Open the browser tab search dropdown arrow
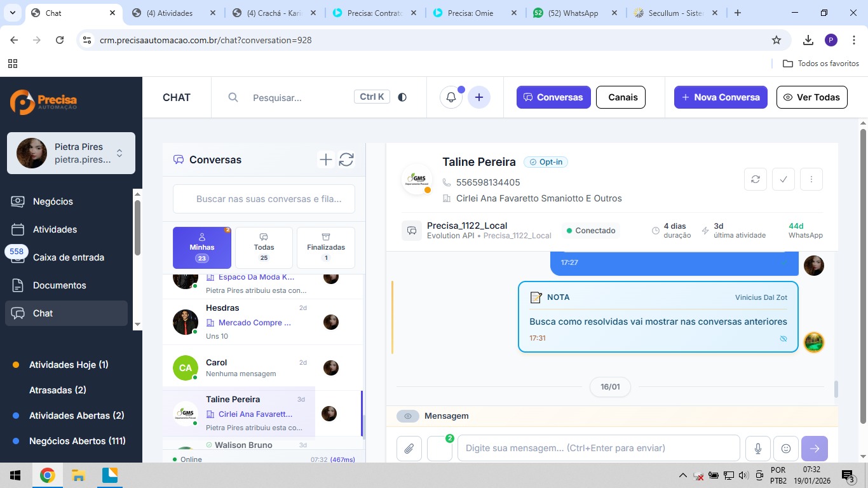This screenshot has height=488, width=868. 12,13
